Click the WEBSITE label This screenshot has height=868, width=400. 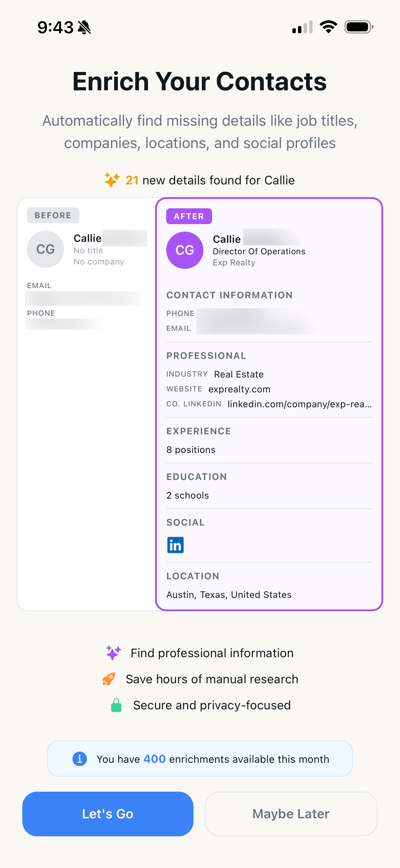coord(184,389)
